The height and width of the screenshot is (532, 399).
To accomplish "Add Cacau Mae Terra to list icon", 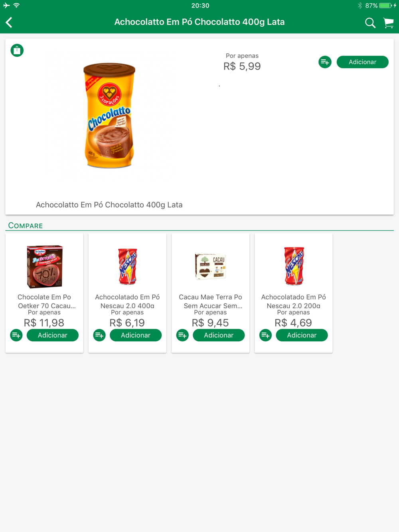I will click(x=182, y=335).
